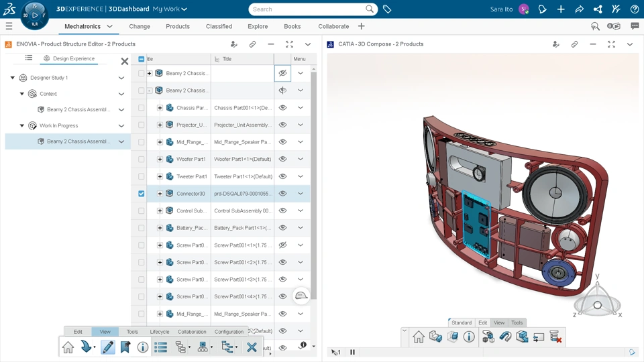
Task: Show the hidden Screw Part001<1> row
Action: click(x=282, y=245)
